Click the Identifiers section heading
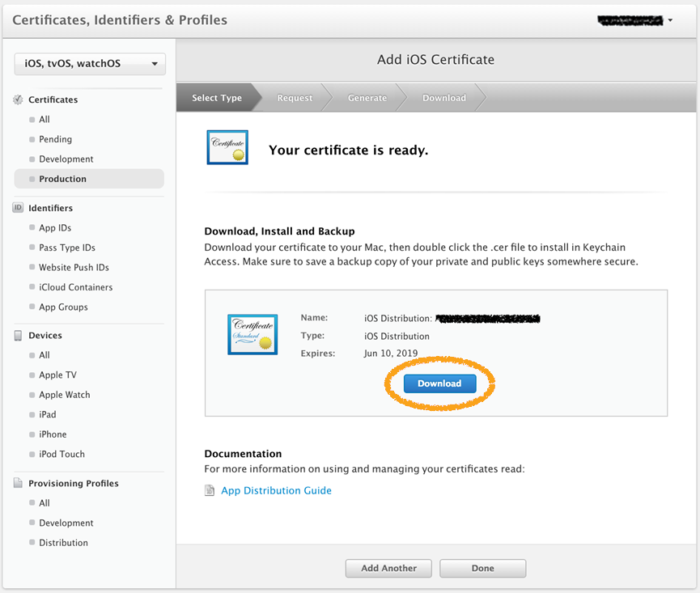This screenshot has width=700, height=593. 50,208
